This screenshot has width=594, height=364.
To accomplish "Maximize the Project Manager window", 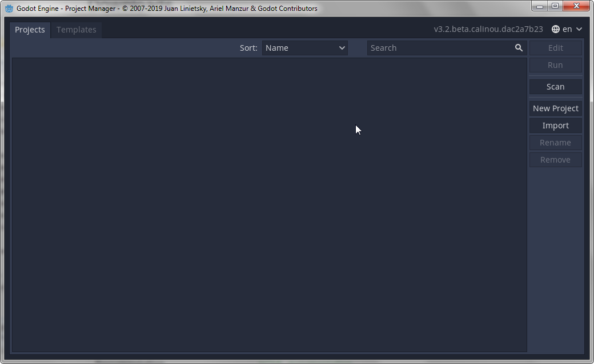I will point(555,6).
